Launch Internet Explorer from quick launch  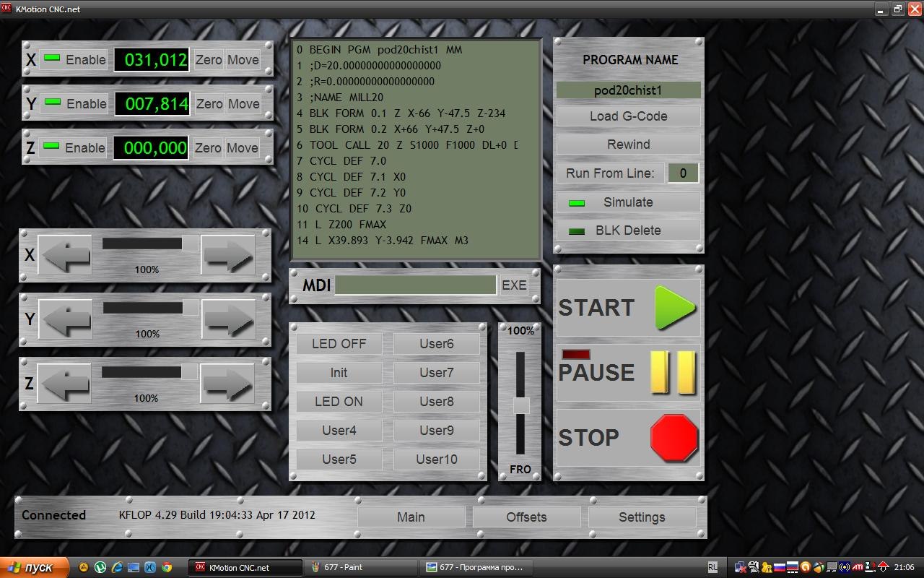(x=117, y=567)
